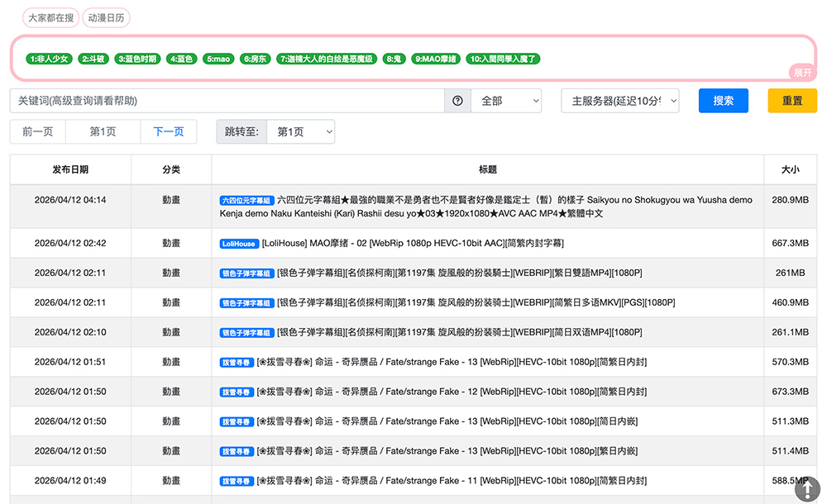Image resolution: width=827 pixels, height=504 pixels.
Task: Switch to the 动漫日历 tab
Action: [x=106, y=17]
